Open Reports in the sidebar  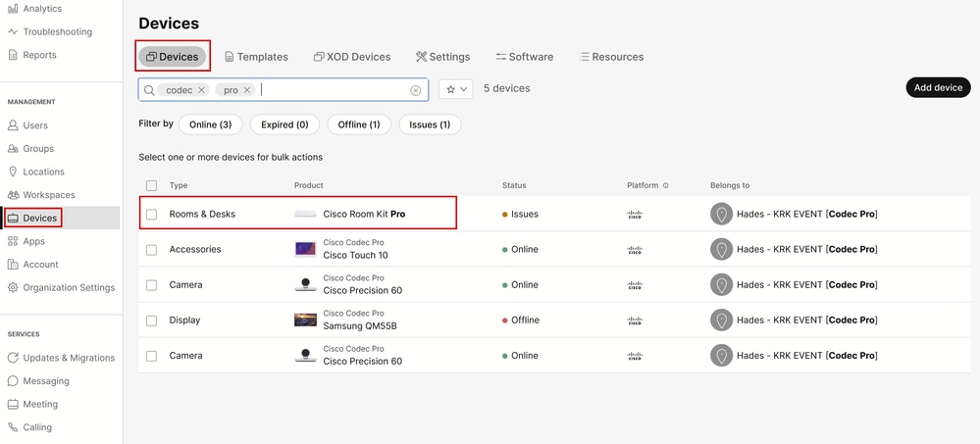31,55
